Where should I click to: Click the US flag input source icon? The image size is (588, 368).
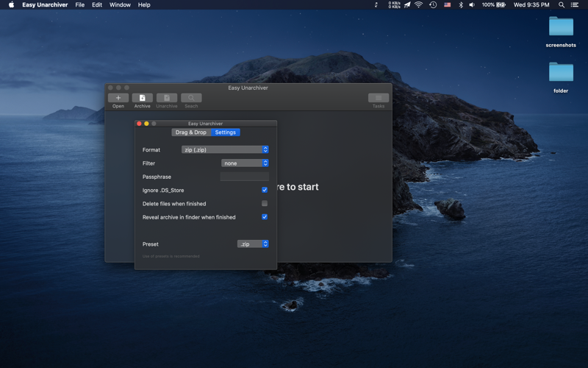coord(448,5)
